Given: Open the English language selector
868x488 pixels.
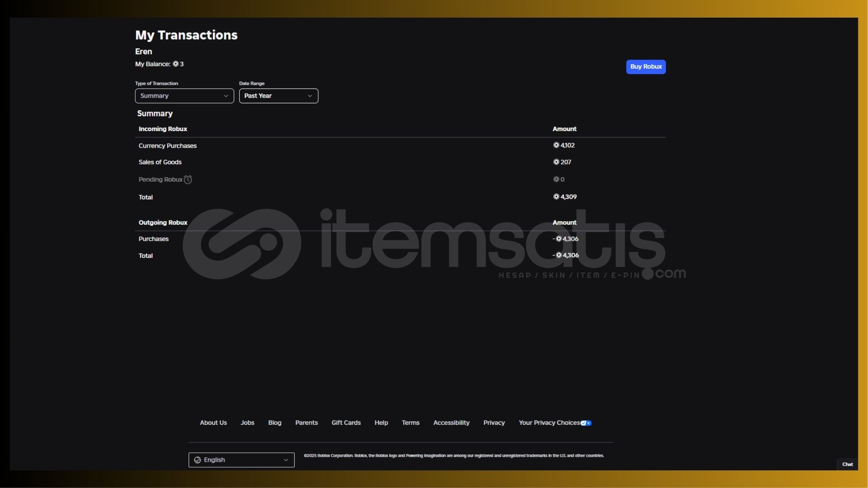Looking at the screenshot, I should 241,460.
